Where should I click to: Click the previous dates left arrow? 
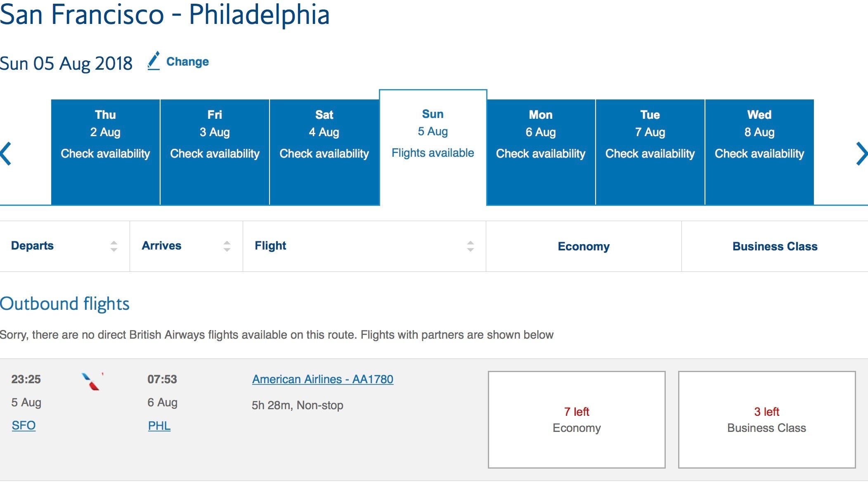coord(6,154)
